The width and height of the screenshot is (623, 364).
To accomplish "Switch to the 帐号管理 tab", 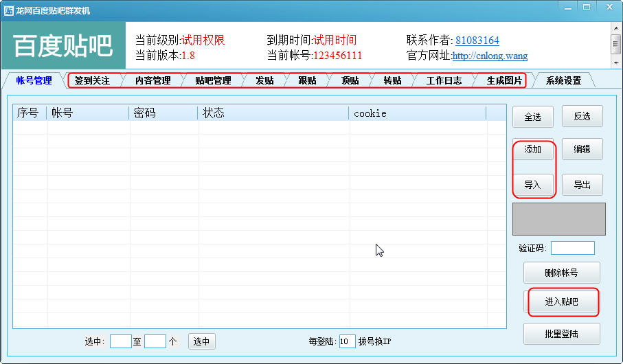I will click(x=34, y=80).
